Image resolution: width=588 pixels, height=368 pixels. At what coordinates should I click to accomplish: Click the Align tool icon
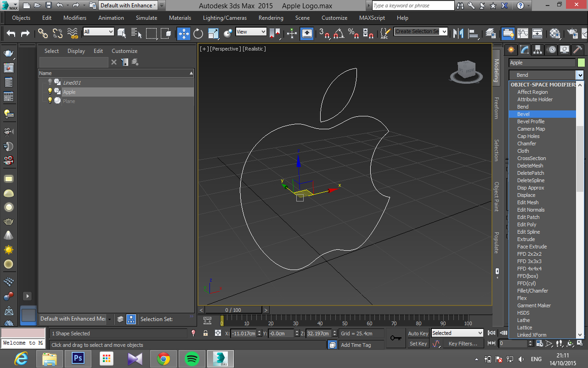pyautogui.click(x=473, y=33)
